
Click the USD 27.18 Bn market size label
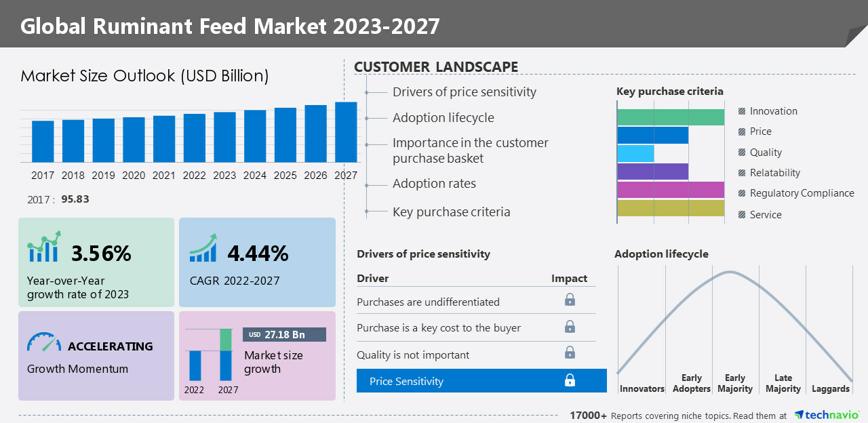tap(284, 335)
